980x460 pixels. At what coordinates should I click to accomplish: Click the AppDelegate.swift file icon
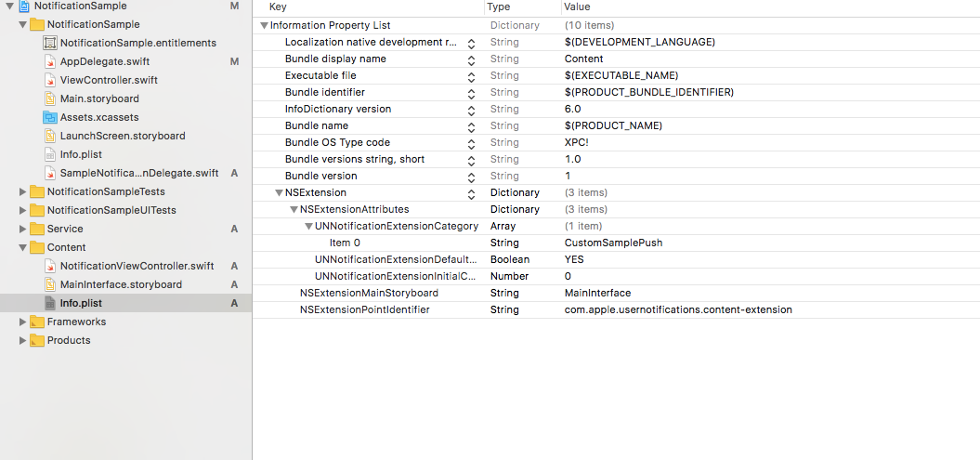pyautogui.click(x=50, y=62)
